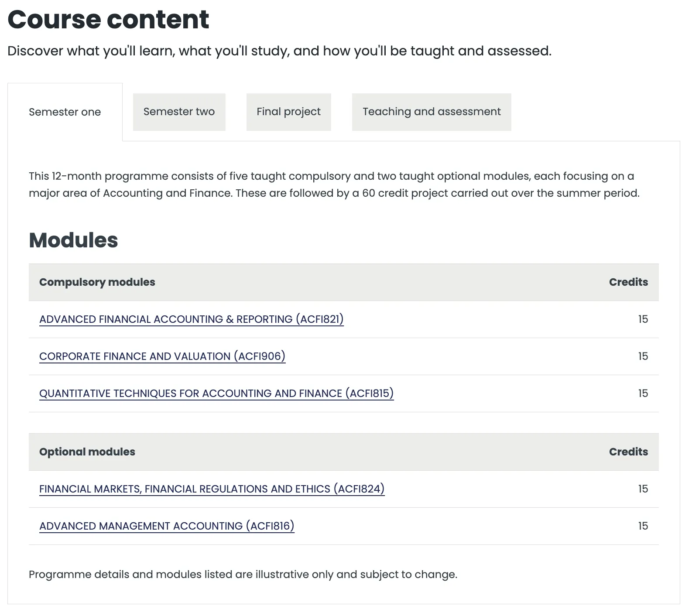692x616 pixels.
Task: Click the credit value for ACFI821 row
Action: coord(643,319)
